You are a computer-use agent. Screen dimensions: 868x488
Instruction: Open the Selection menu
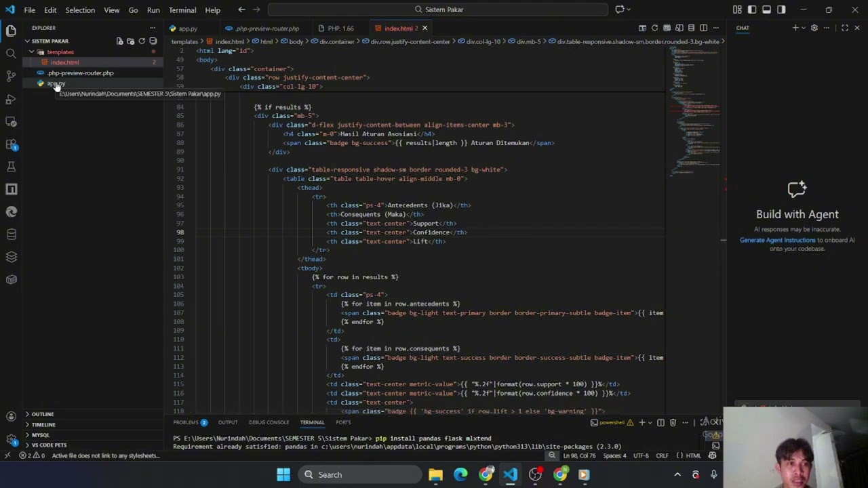[x=80, y=10]
